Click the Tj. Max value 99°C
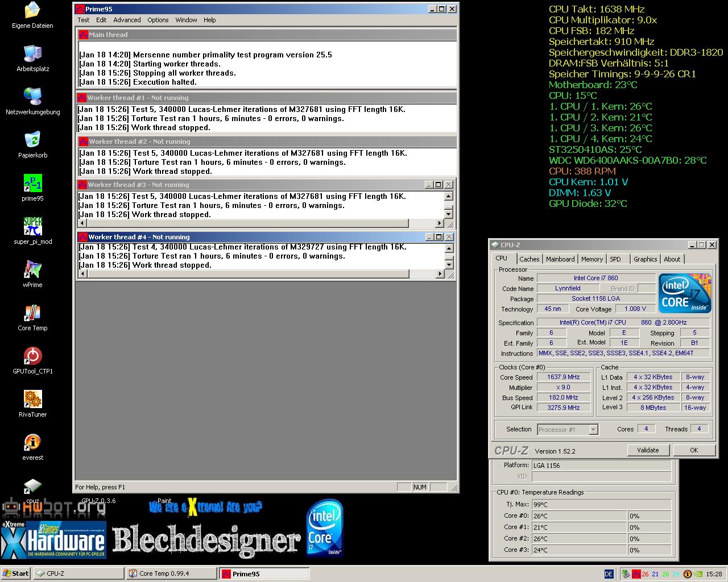The height and width of the screenshot is (582, 728). coord(601,505)
